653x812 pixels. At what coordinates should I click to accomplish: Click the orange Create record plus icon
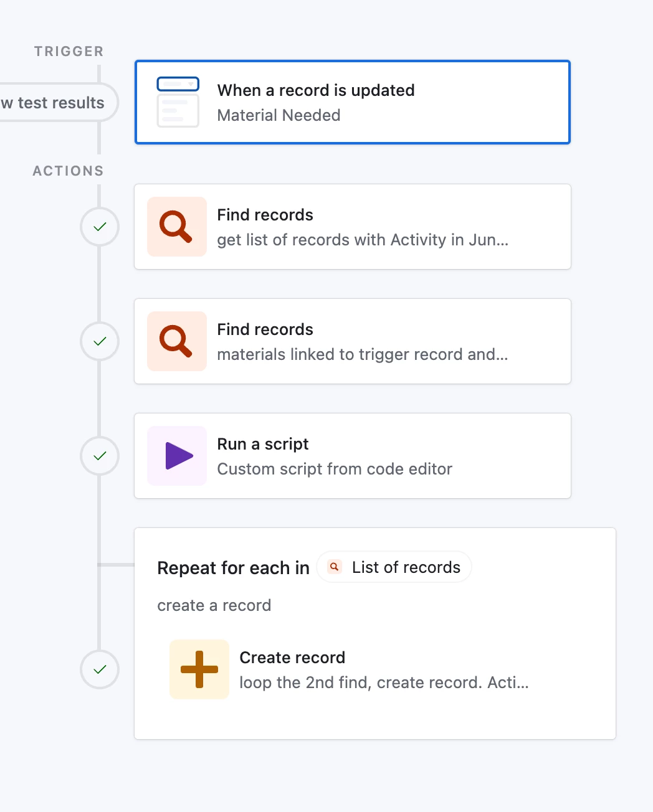(x=199, y=669)
